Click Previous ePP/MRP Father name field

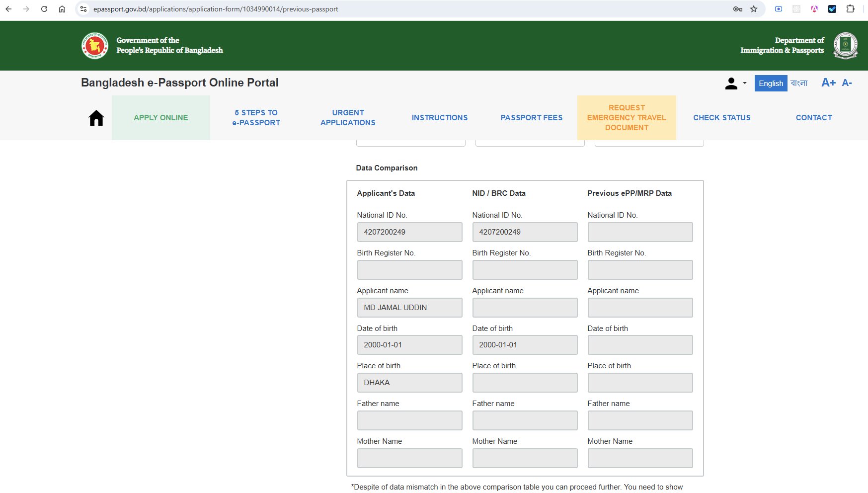pos(640,420)
